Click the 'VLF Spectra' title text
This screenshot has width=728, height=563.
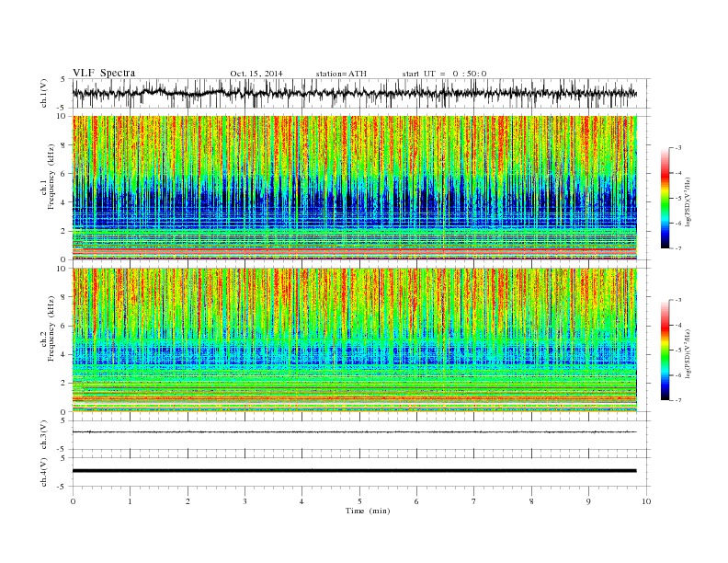(x=104, y=73)
